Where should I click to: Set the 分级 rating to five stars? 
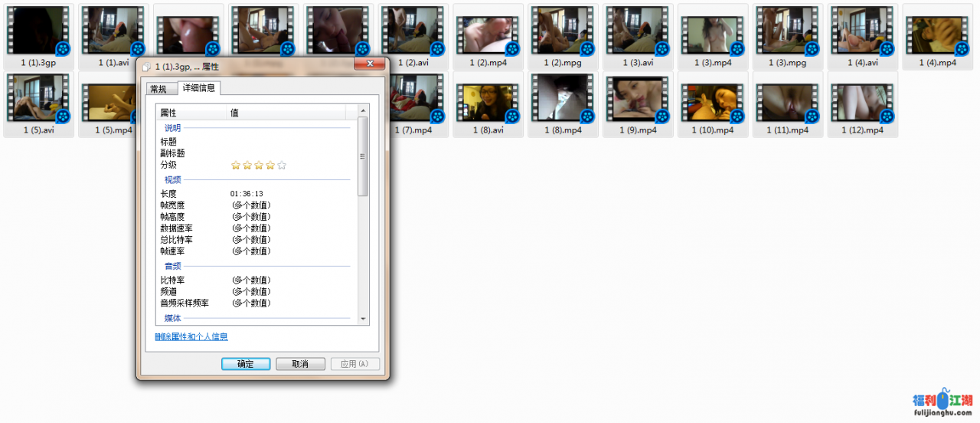[x=282, y=165]
